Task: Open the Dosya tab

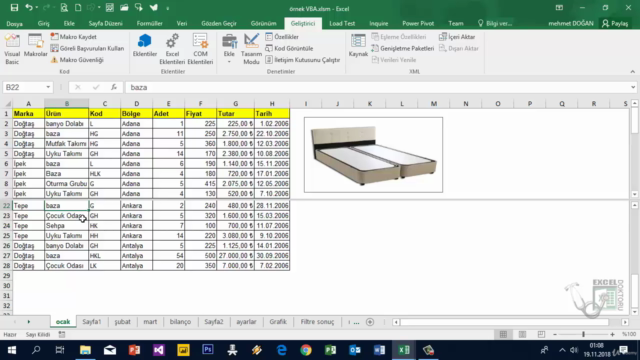Action: tap(15, 24)
